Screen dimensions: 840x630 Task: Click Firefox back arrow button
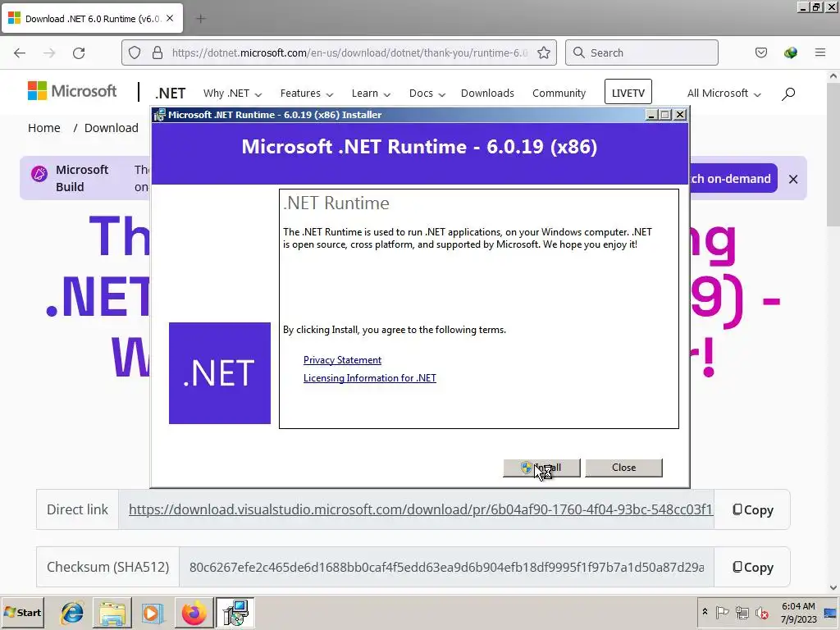coord(20,52)
